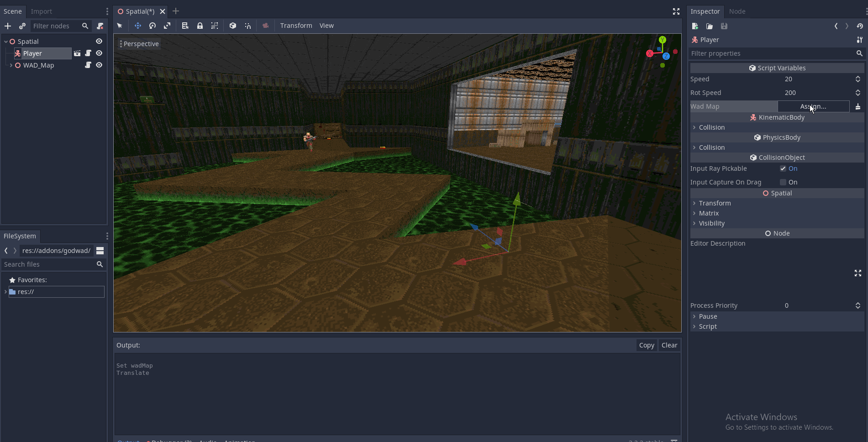Enable the Input Capture On Drag checkbox
This screenshot has width=868, height=442.
pyautogui.click(x=783, y=182)
